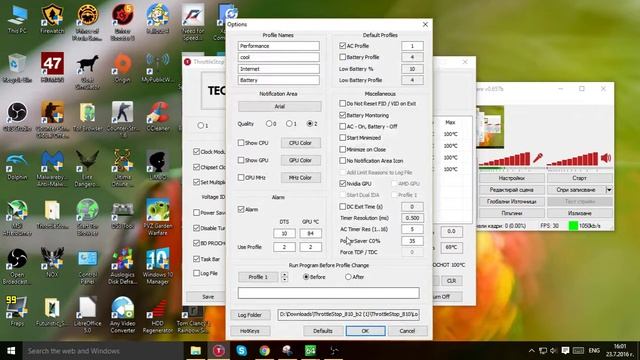Enable the Battery Profile checkbox
The width and height of the screenshot is (640, 360).
click(342, 57)
